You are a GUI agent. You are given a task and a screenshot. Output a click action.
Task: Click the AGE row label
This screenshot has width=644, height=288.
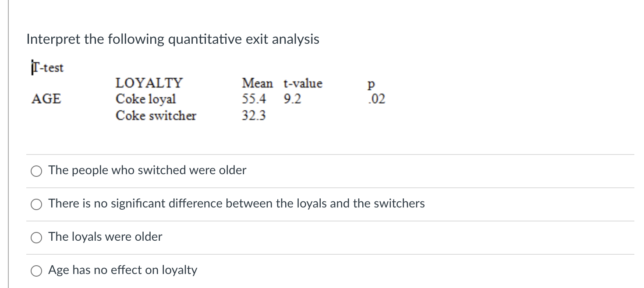click(46, 99)
